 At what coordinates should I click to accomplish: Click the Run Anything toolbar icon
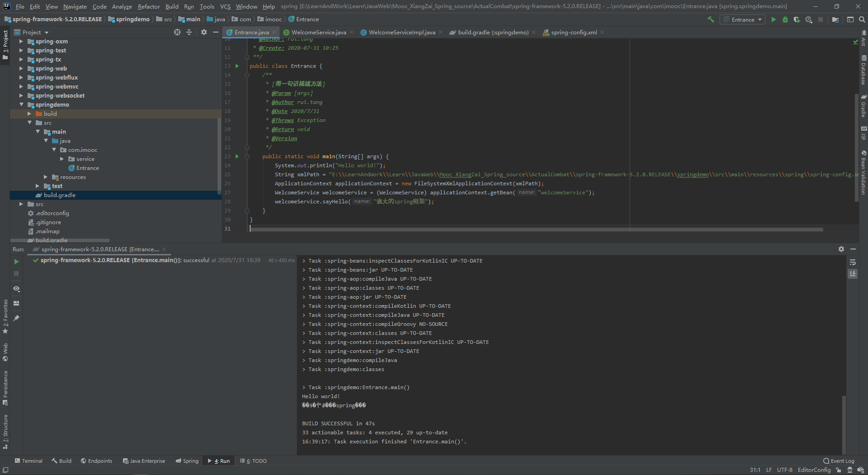coord(850,19)
